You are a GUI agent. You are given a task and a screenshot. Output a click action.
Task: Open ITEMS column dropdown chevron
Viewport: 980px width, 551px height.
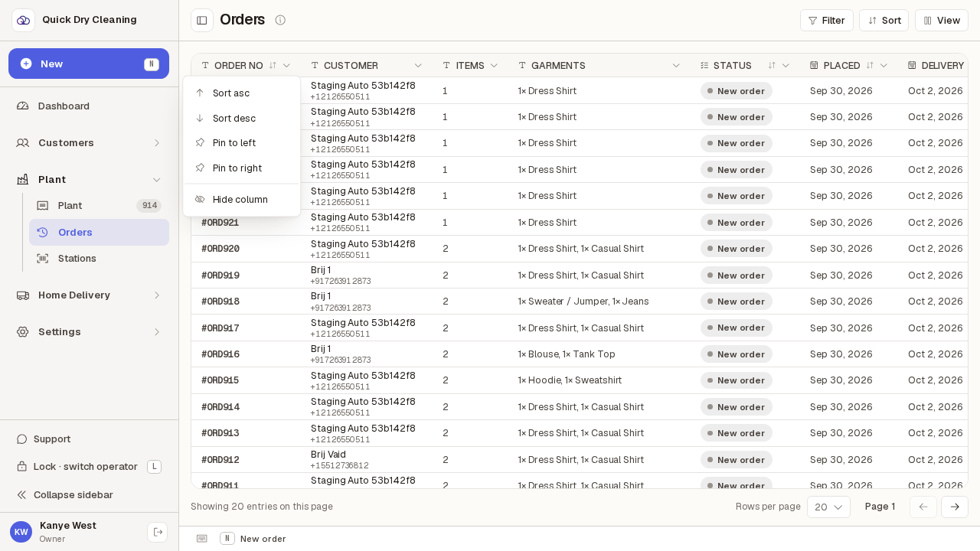(x=494, y=66)
